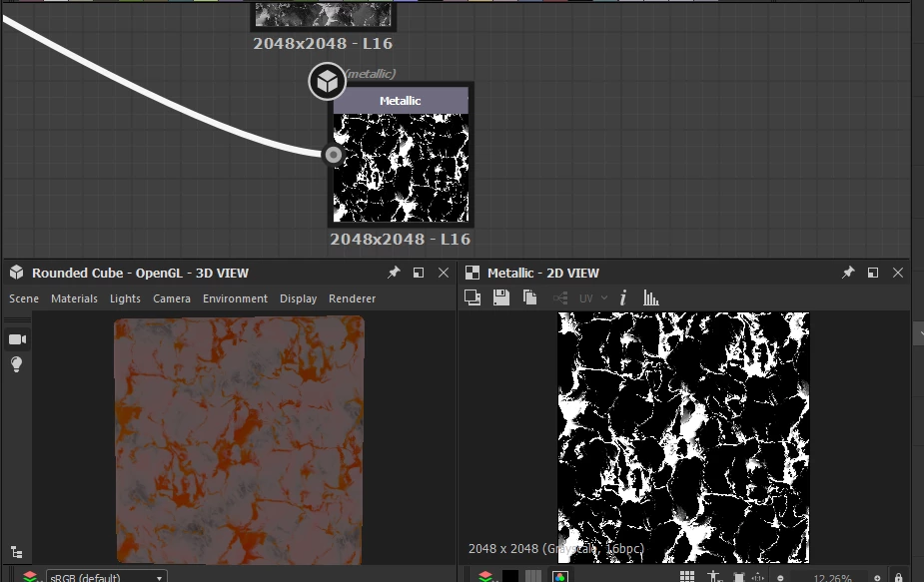
Task: Toggle the lock icon in 2D view
Action: pyautogui.click(x=898, y=577)
